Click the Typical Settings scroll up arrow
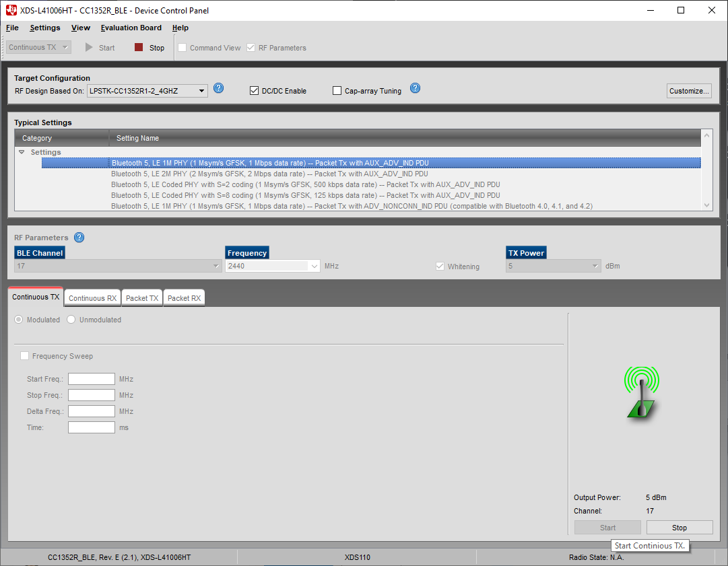The width and height of the screenshot is (728, 566). tap(706, 135)
